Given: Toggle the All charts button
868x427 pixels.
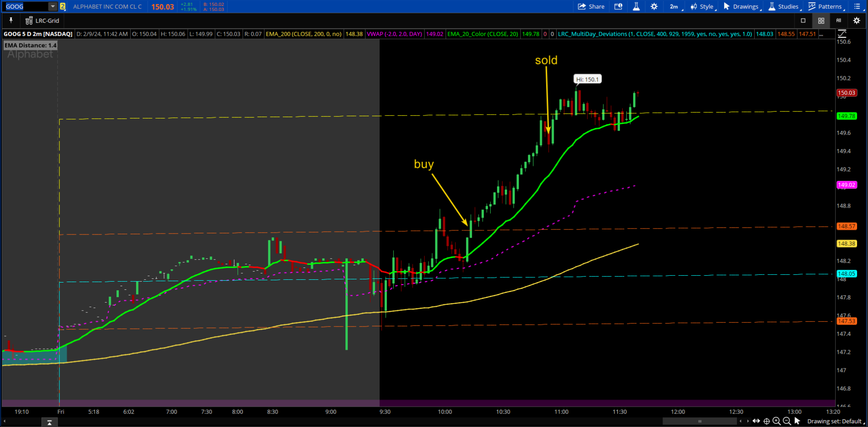Looking at the screenshot, I should 838,21.
